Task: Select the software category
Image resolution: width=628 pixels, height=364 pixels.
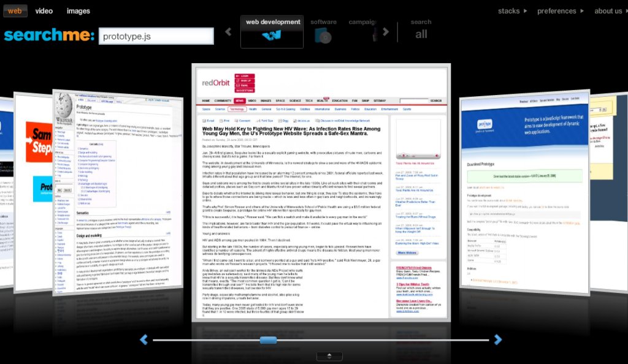Action: 323,31
